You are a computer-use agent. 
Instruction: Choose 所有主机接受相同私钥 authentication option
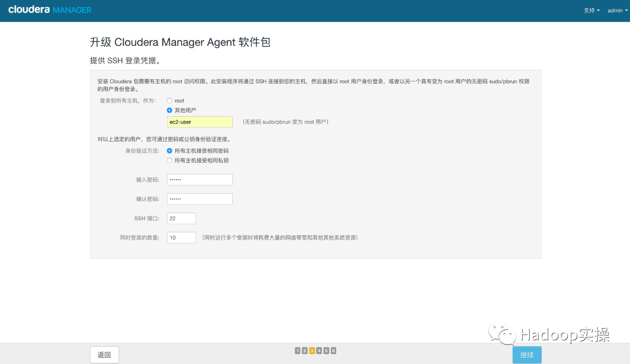170,160
